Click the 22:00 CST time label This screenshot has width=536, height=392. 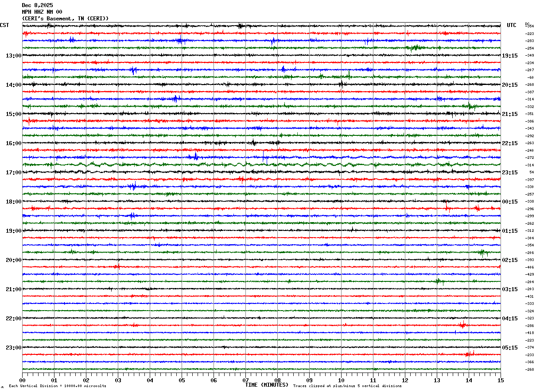(14, 319)
